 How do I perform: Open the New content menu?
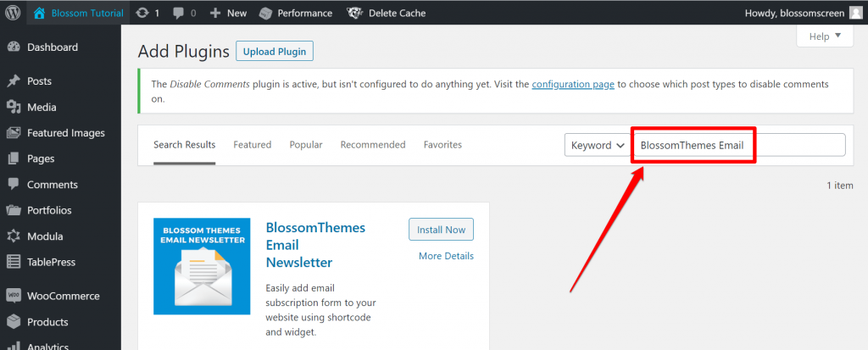tap(228, 13)
